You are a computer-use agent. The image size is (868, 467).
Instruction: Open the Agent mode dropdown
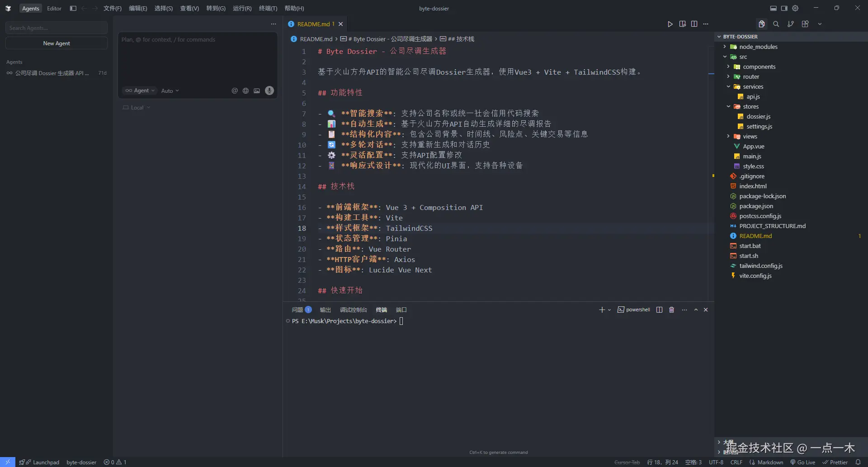tap(140, 91)
